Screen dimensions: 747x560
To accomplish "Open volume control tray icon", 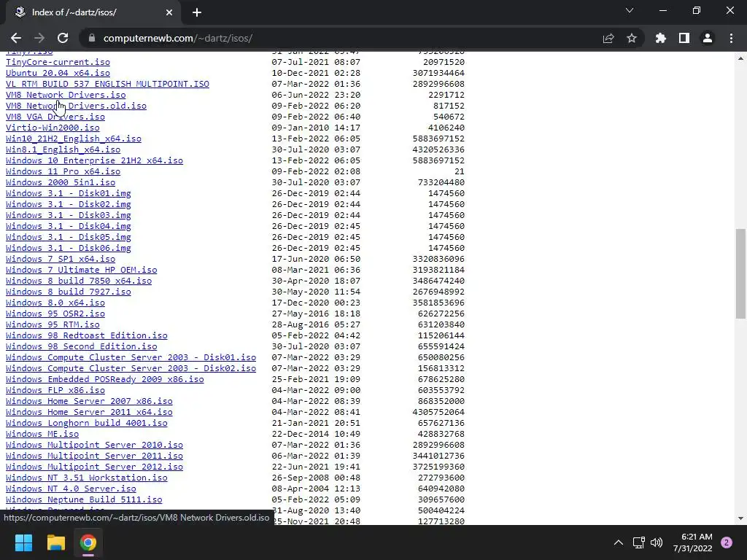I will 657,542.
